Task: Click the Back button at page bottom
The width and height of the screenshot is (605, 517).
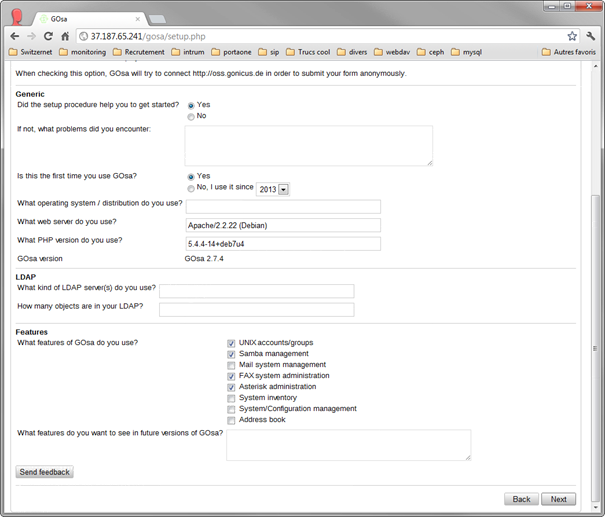Action: [x=521, y=499]
